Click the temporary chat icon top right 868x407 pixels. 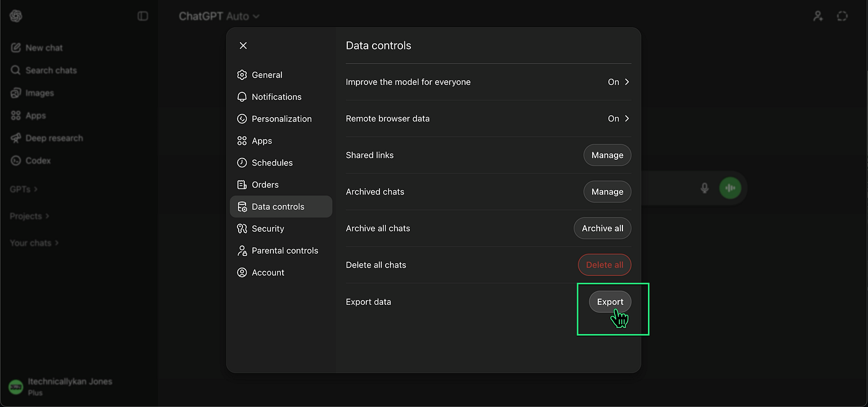coord(842,16)
